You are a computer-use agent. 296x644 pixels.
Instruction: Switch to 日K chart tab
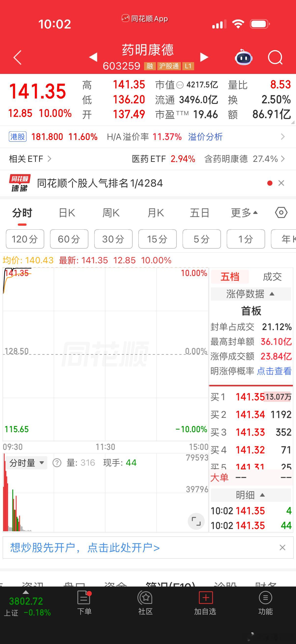pos(67,213)
